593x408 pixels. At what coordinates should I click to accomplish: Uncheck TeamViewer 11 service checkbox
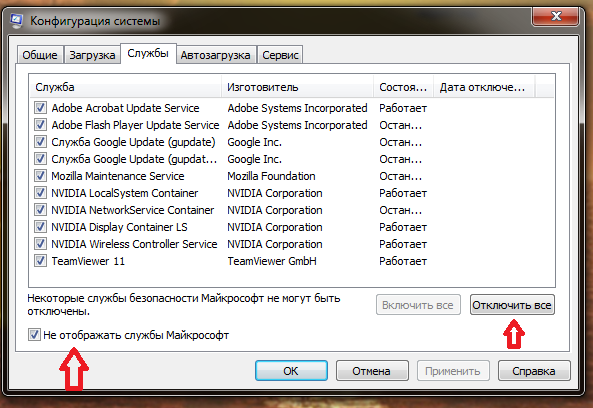(40, 261)
